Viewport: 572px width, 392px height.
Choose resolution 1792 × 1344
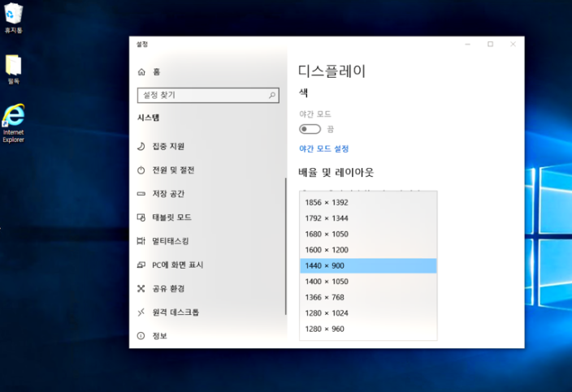point(368,218)
